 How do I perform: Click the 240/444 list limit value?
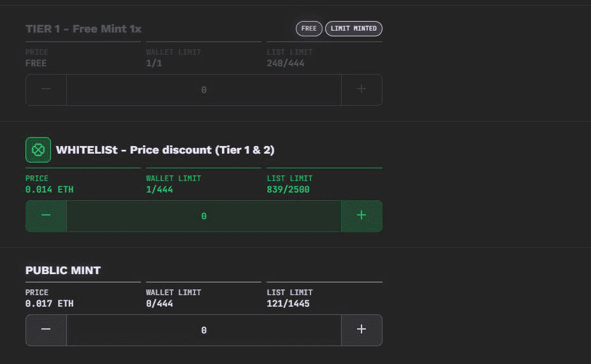[286, 63]
